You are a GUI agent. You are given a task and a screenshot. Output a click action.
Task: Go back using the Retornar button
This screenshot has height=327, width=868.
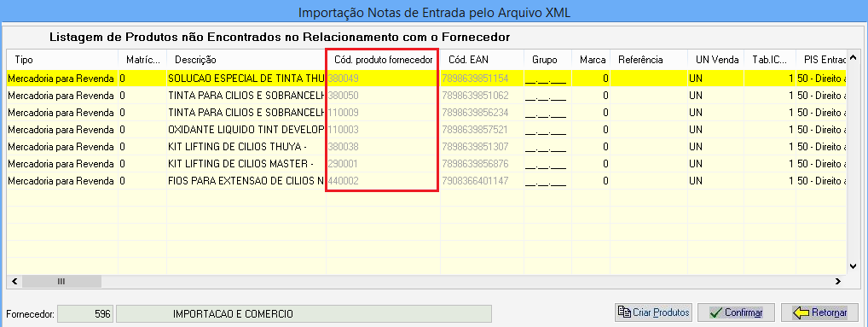[x=820, y=312]
